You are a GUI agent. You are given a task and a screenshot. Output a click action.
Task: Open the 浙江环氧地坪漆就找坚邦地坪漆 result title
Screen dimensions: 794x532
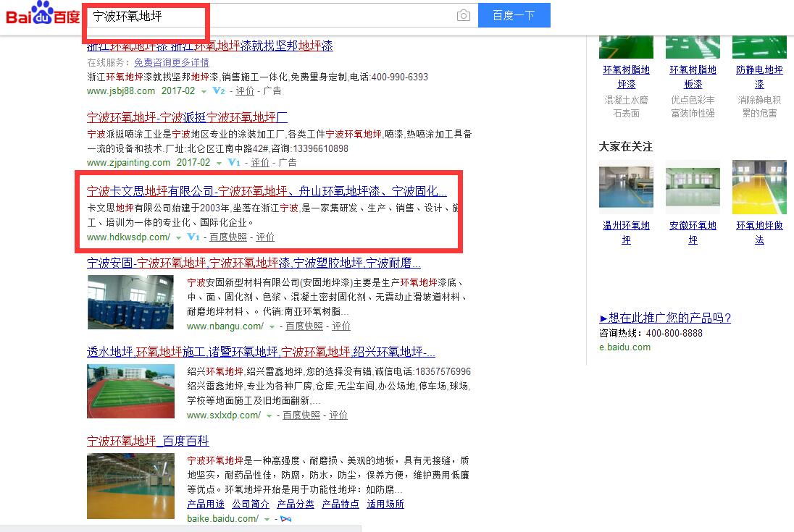(x=210, y=46)
